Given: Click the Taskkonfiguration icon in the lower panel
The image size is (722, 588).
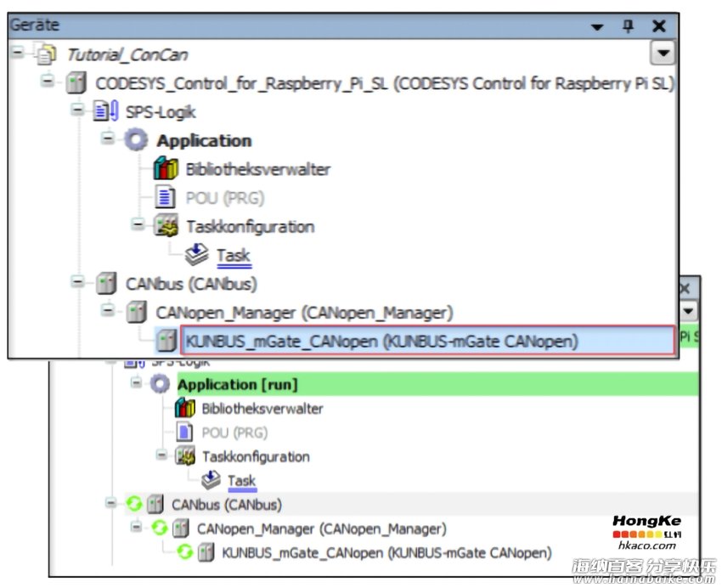Looking at the screenshot, I should point(185,455).
